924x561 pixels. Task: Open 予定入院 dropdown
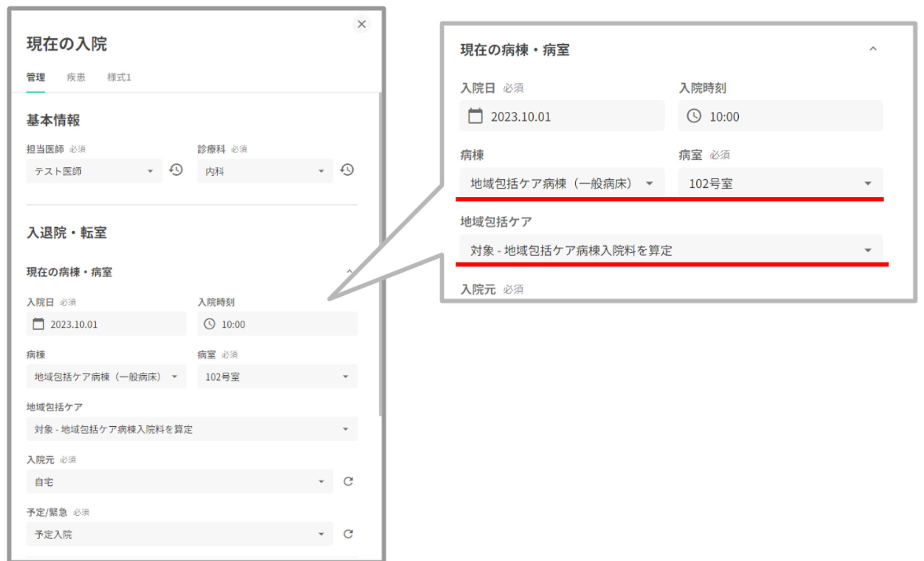click(179, 534)
